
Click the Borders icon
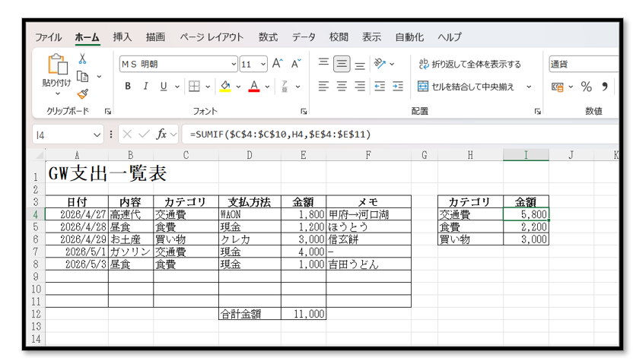pos(194,87)
